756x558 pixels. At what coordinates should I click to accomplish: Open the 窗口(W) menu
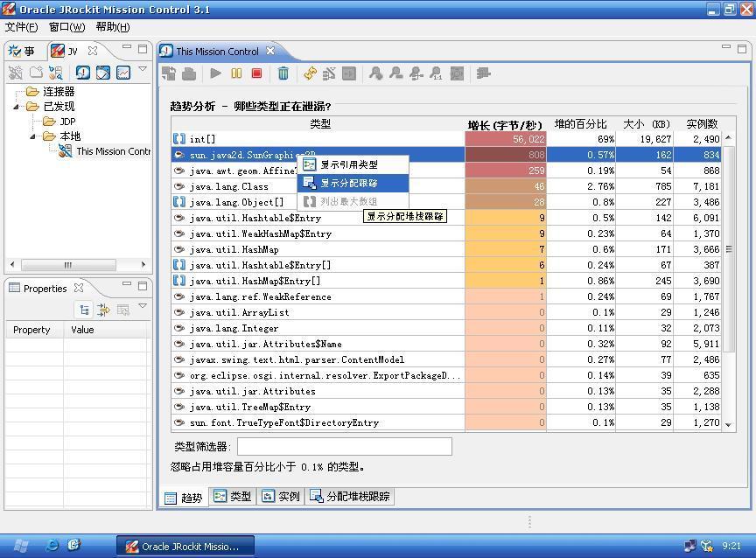(x=66, y=27)
